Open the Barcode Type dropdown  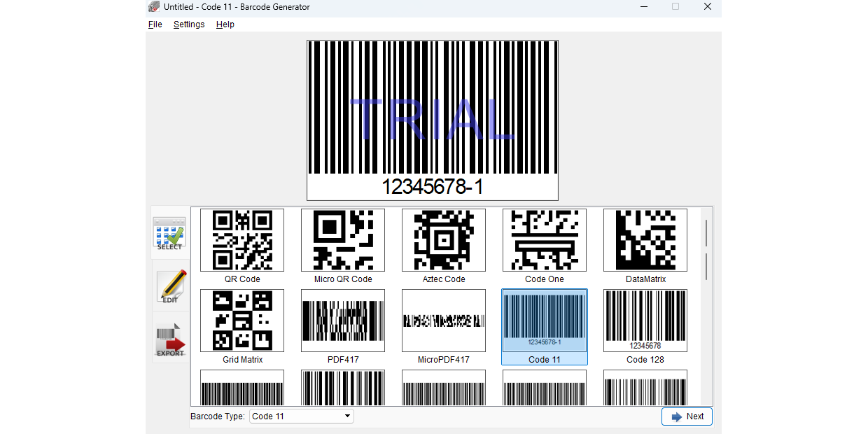click(301, 416)
